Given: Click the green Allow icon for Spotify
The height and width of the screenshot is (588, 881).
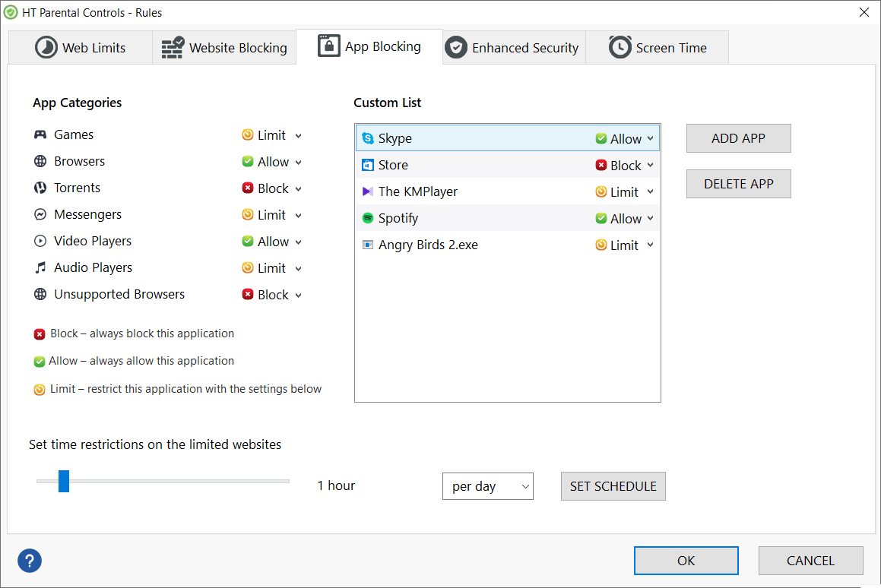Looking at the screenshot, I should [601, 218].
